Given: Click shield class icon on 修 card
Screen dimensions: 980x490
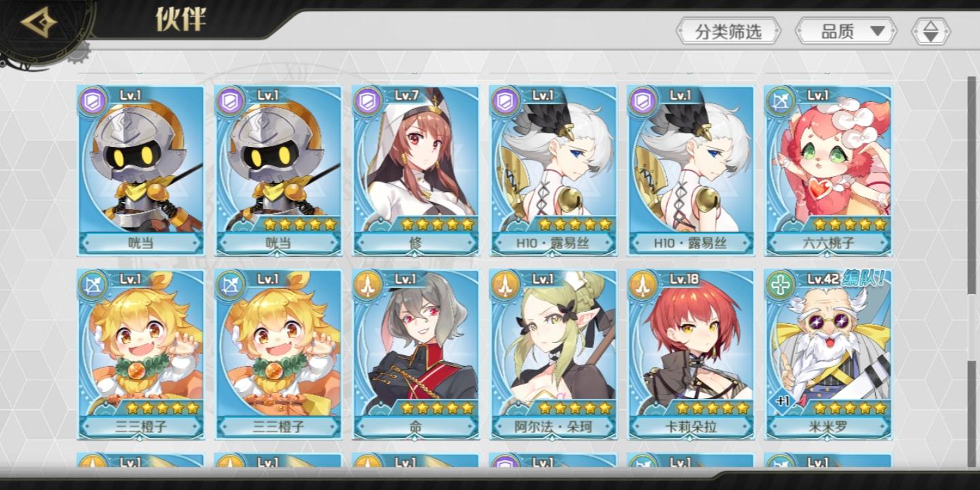Looking at the screenshot, I should click(367, 101).
